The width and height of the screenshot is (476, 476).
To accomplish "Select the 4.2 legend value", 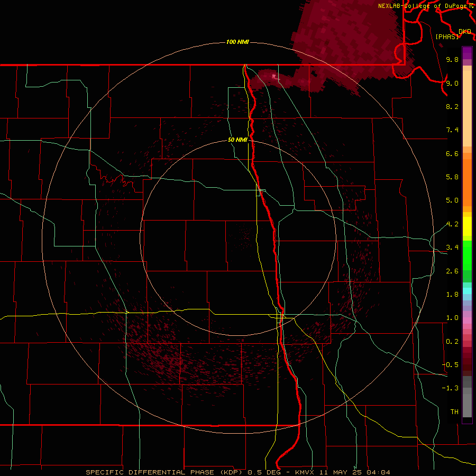I will [452, 224].
